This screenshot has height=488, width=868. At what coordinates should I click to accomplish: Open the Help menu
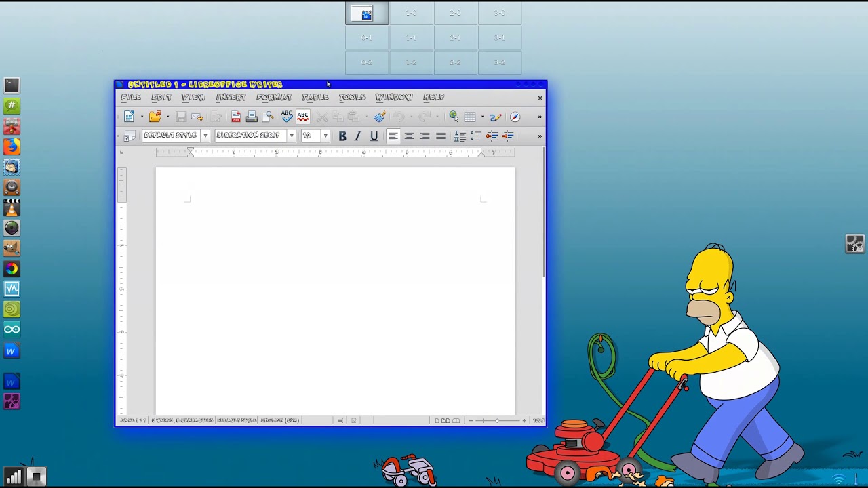(433, 98)
